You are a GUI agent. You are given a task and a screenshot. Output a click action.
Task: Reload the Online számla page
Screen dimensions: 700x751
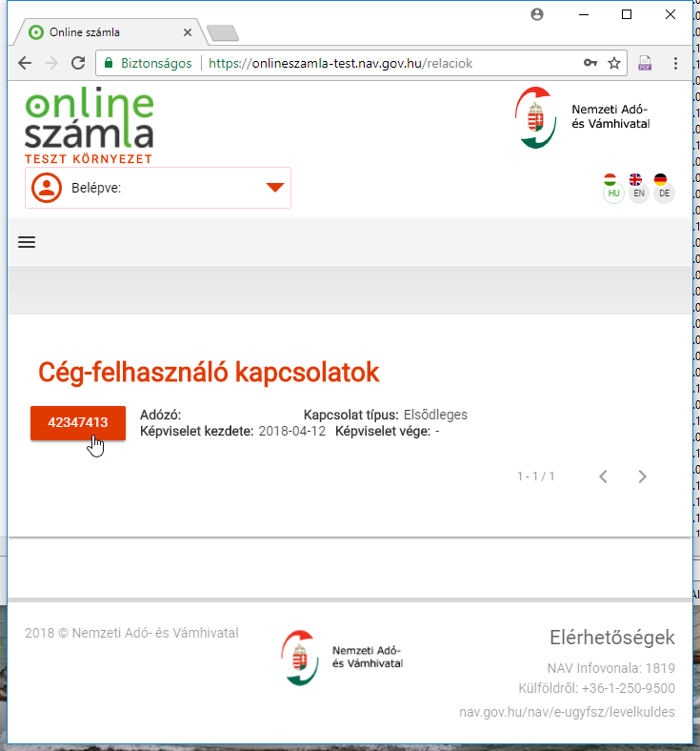point(78,63)
